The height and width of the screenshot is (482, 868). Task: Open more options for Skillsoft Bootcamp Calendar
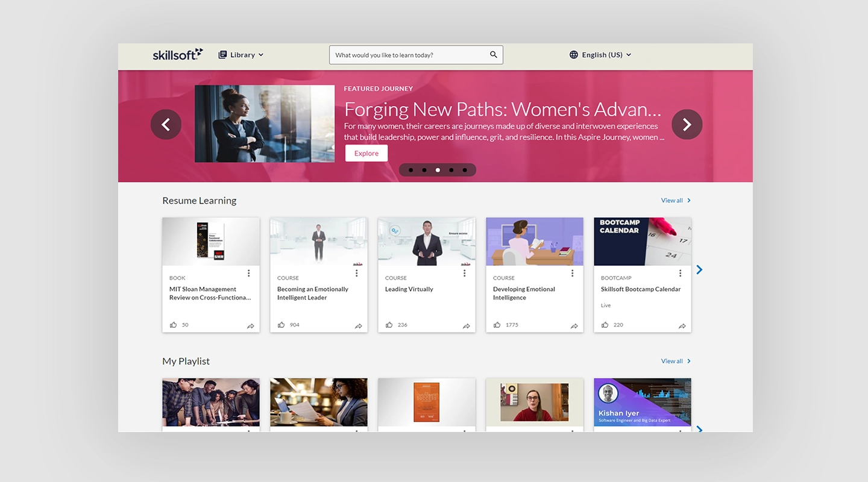[x=680, y=274]
